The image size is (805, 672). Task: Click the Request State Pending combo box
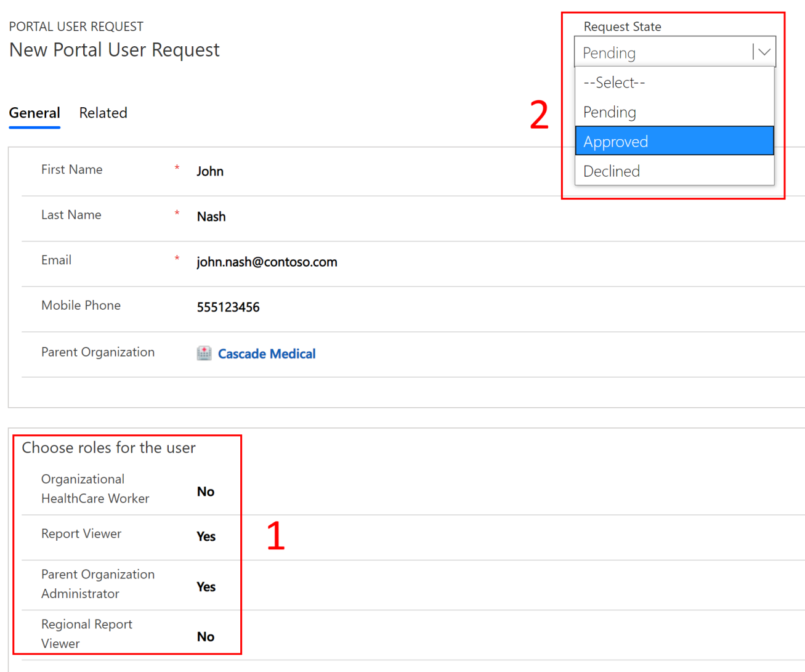click(674, 52)
